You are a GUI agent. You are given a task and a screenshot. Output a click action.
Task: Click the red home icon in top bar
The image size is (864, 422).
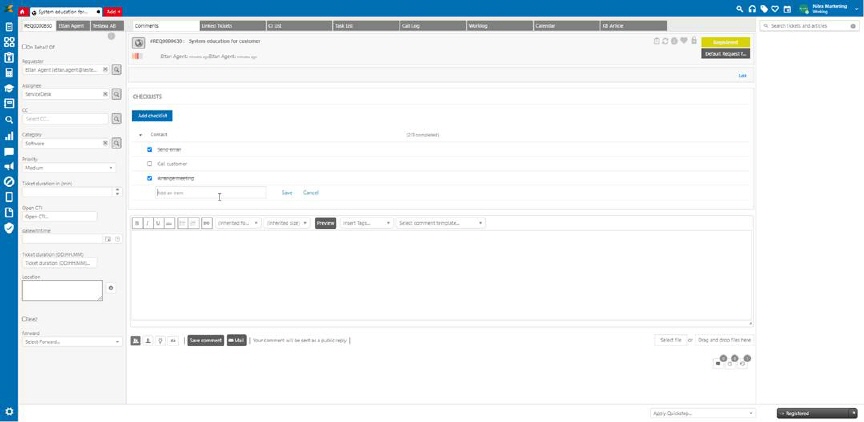point(23,11)
